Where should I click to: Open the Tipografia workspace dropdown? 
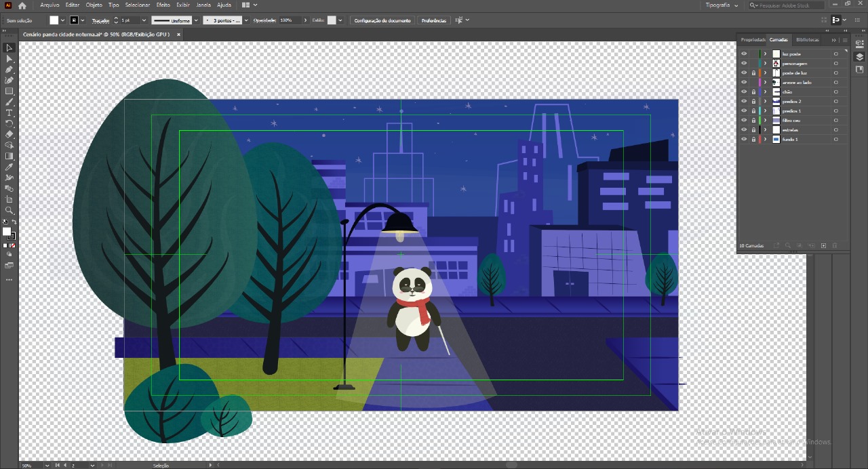click(x=722, y=5)
